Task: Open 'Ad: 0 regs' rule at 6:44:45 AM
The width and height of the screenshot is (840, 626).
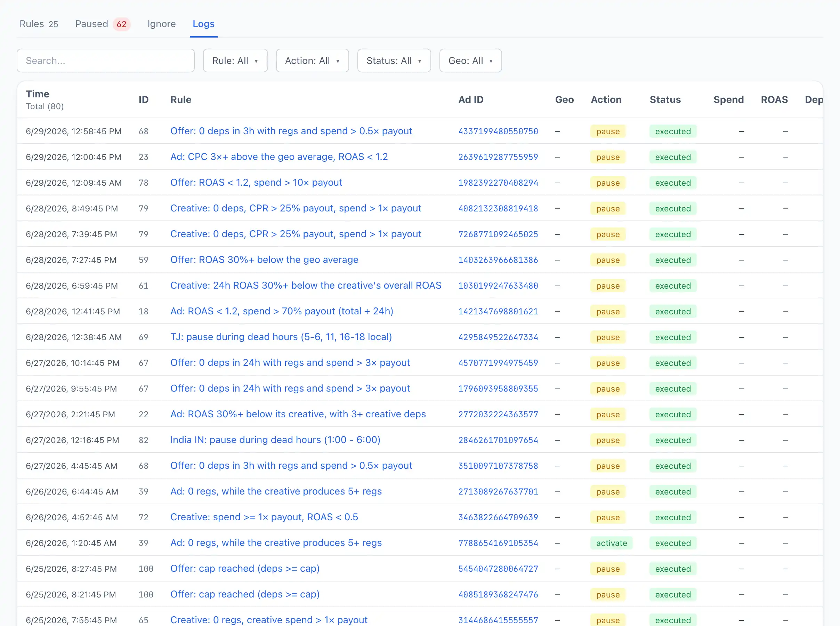Action: (x=276, y=492)
